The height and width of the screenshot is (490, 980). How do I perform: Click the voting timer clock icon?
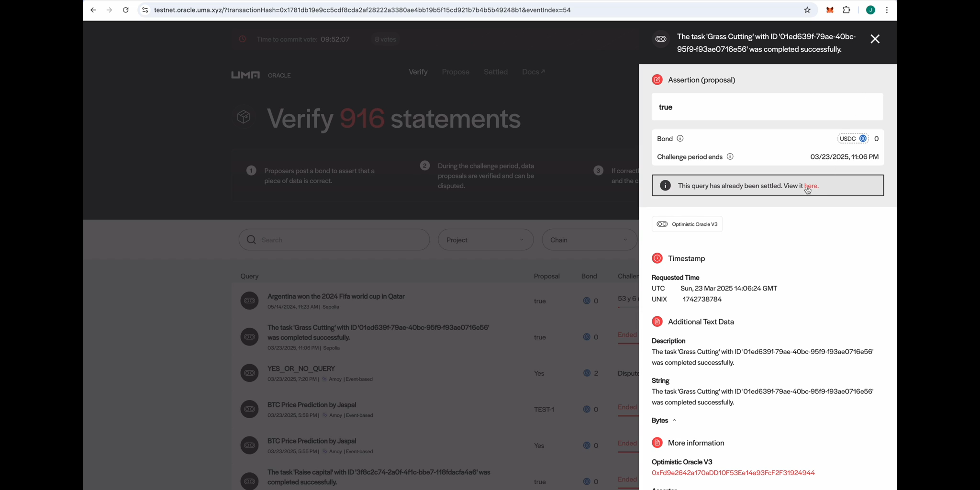point(243,39)
